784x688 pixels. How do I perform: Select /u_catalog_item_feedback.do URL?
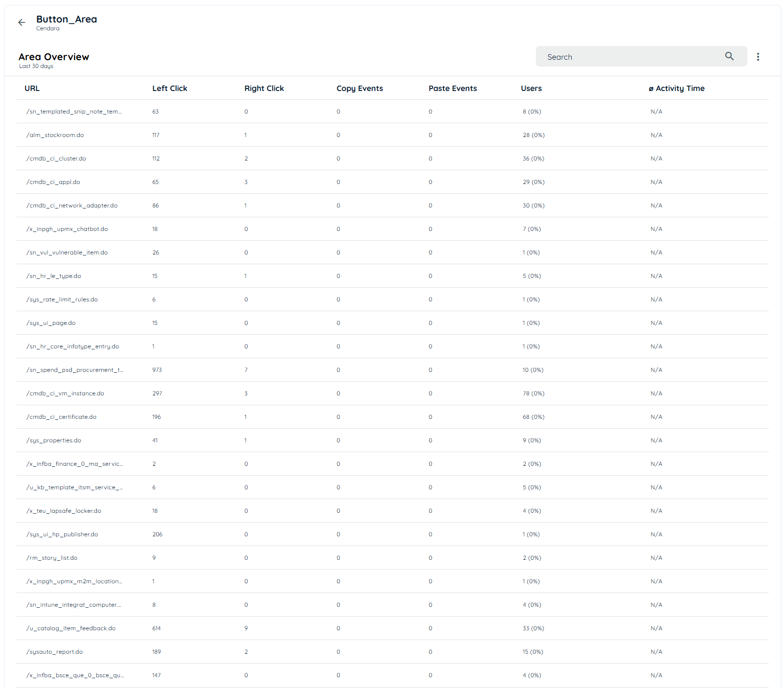coord(71,628)
